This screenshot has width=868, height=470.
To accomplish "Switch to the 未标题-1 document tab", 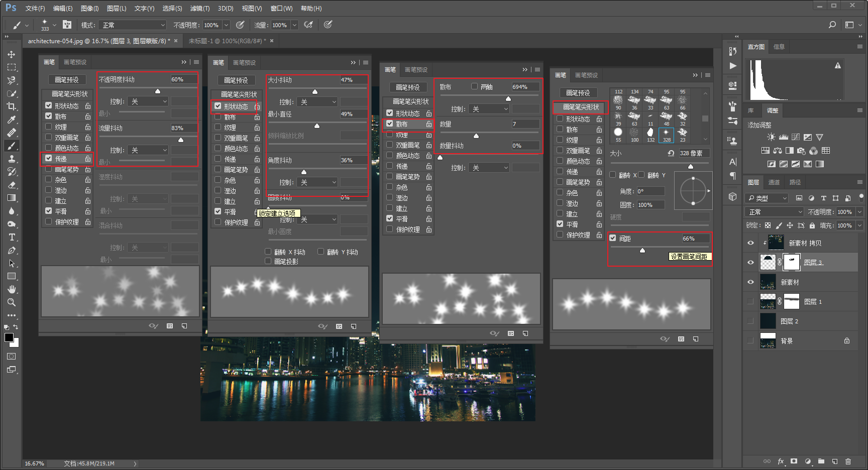I will click(x=226, y=41).
